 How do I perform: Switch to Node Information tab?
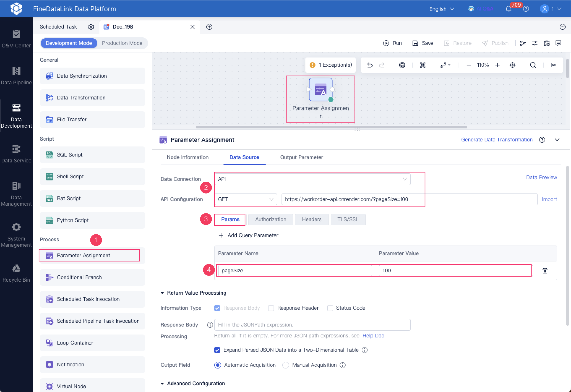point(188,157)
